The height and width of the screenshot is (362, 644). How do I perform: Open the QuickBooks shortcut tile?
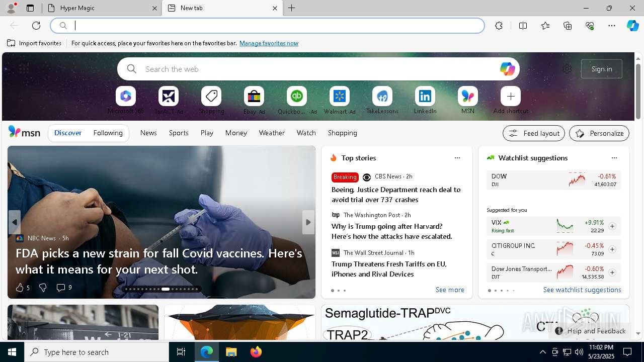point(297,100)
